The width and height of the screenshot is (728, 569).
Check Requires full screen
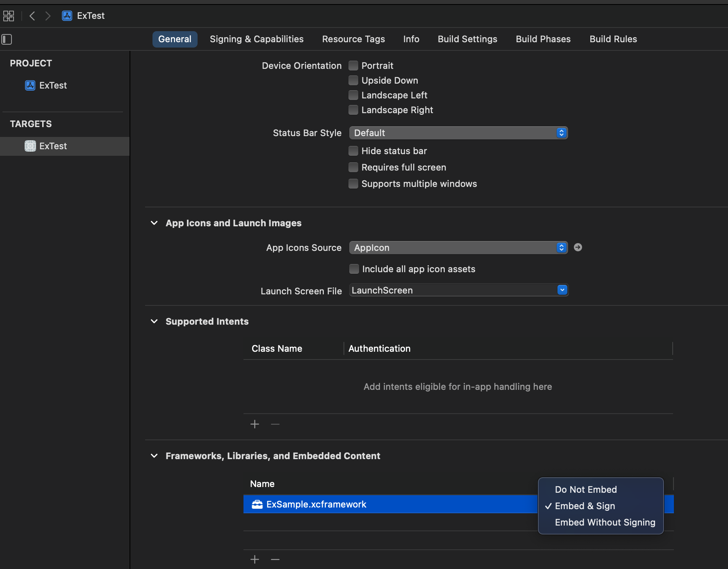[x=353, y=167]
